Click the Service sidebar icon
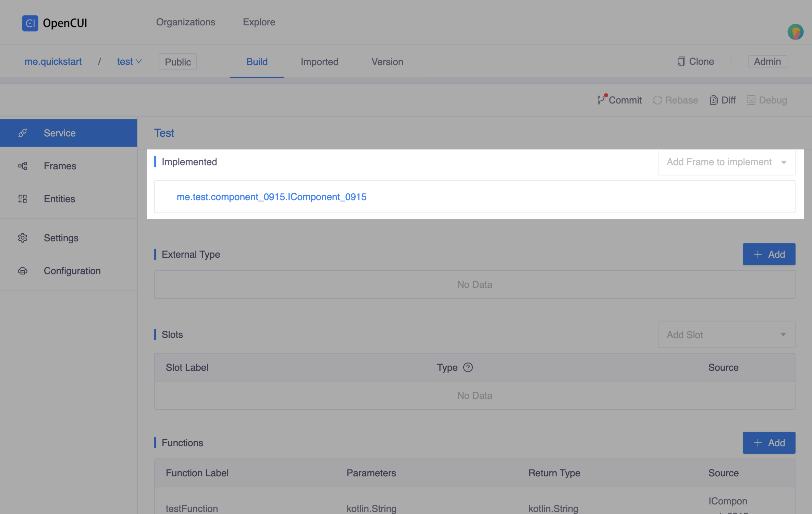This screenshot has width=812, height=514. pyautogui.click(x=23, y=133)
